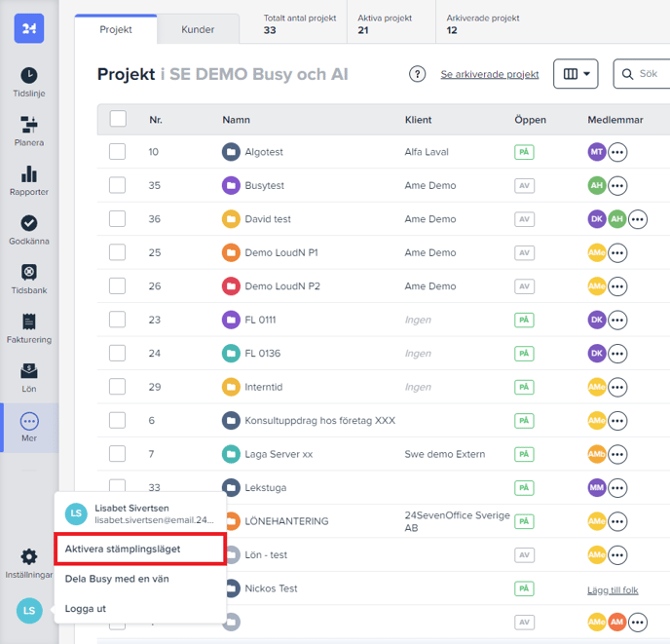
Task: Open the column layout dropdown
Action: click(576, 74)
